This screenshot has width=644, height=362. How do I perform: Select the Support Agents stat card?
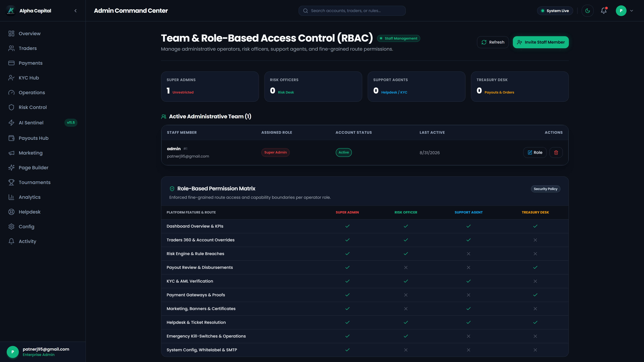(416, 87)
